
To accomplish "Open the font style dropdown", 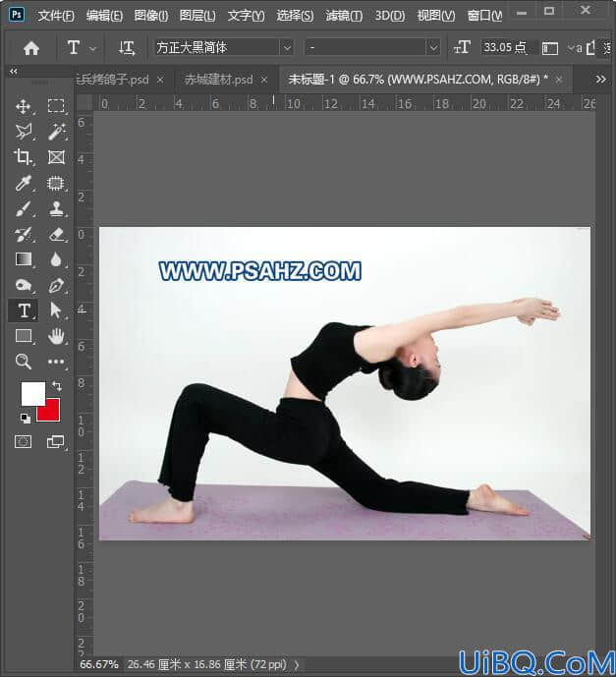I will (433, 47).
